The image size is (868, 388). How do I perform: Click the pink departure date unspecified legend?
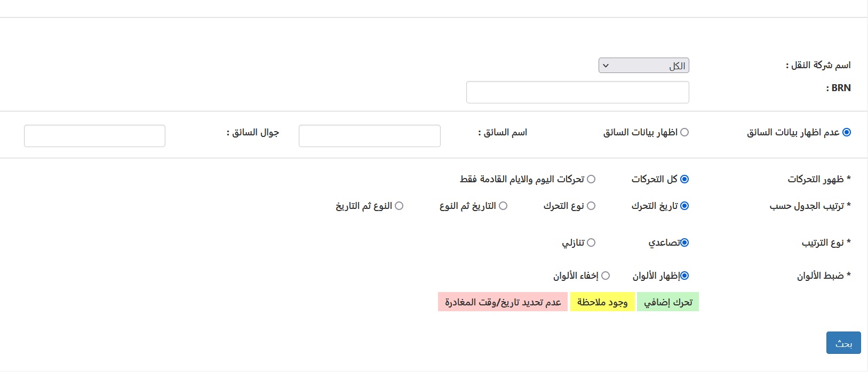pyautogui.click(x=503, y=302)
